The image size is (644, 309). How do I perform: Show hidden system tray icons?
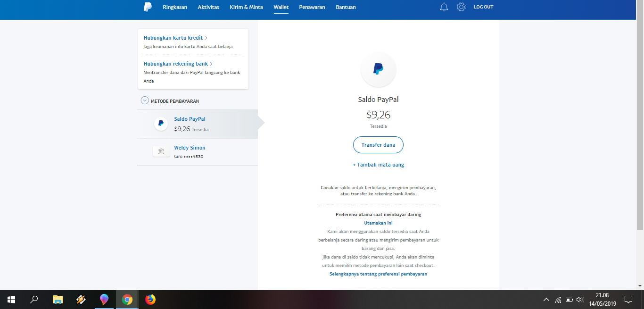pyautogui.click(x=546, y=300)
